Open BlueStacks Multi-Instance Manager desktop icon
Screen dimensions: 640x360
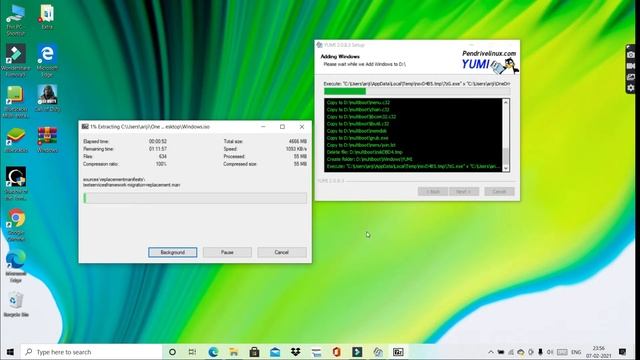tap(16, 101)
